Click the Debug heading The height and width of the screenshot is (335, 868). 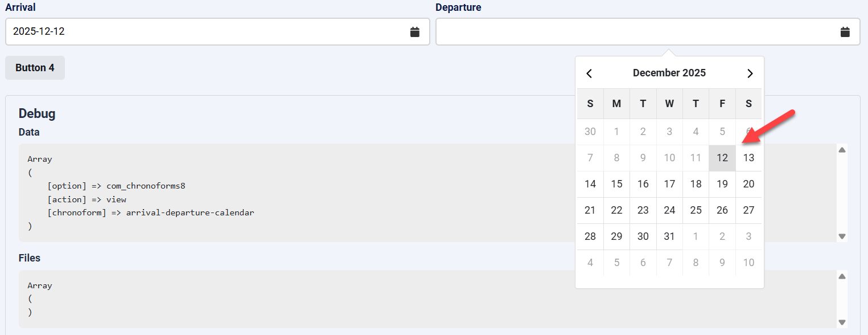pyautogui.click(x=36, y=113)
